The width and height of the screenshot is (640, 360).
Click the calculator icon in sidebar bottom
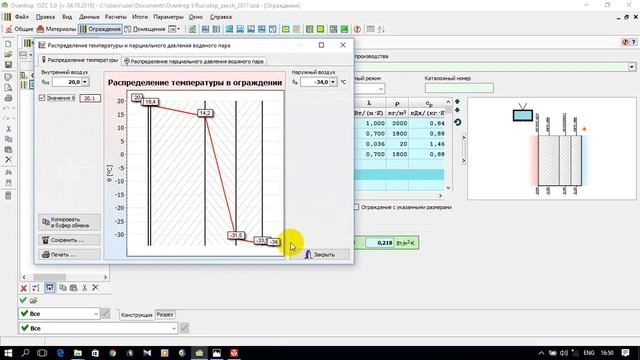coord(8,196)
